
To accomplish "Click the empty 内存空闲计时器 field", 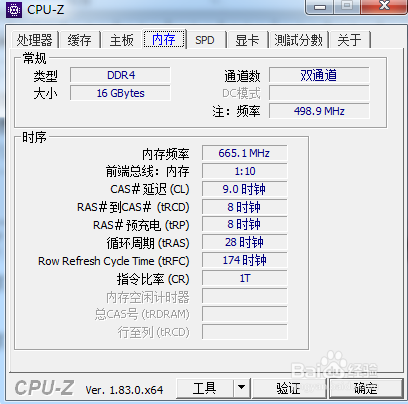I will [244, 296].
